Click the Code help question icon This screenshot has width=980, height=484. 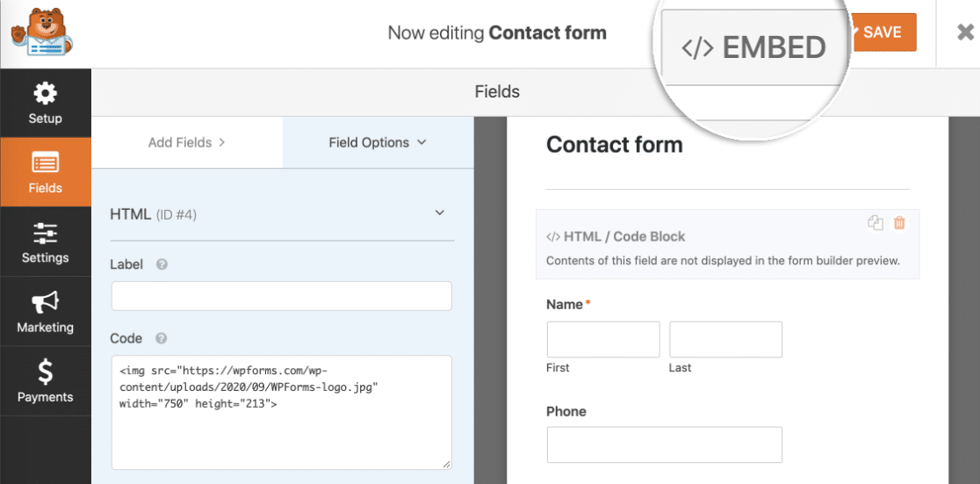pos(161,338)
